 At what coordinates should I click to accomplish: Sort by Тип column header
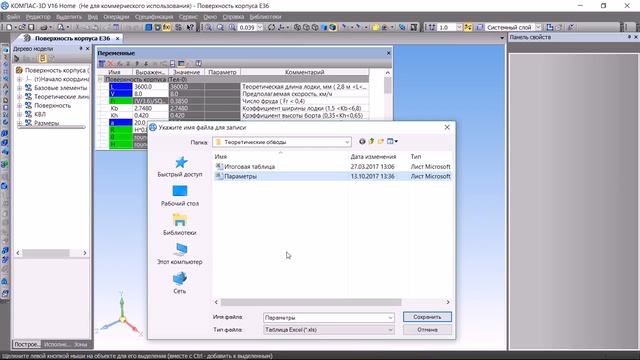coord(416,157)
